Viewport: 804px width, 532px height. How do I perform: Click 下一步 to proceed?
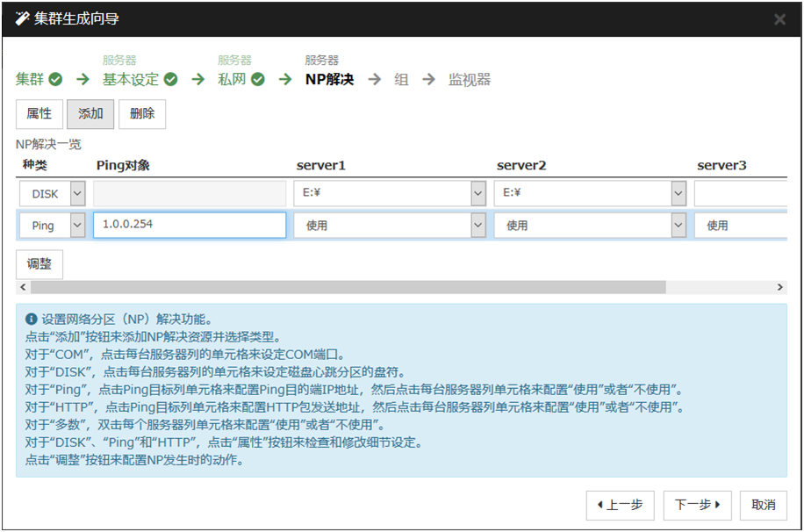pos(697,505)
